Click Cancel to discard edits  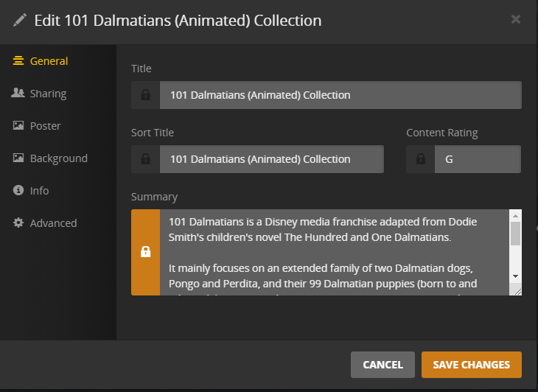pyautogui.click(x=383, y=365)
